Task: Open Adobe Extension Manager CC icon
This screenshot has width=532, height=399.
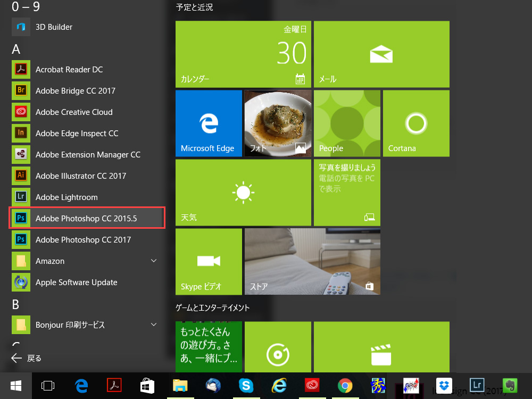Action: [21, 154]
